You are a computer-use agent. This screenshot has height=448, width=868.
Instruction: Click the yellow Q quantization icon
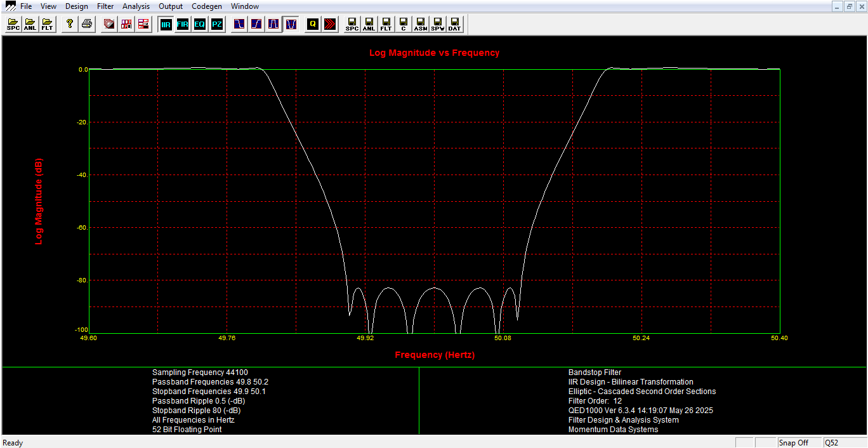pyautogui.click(x=313, y=25)
